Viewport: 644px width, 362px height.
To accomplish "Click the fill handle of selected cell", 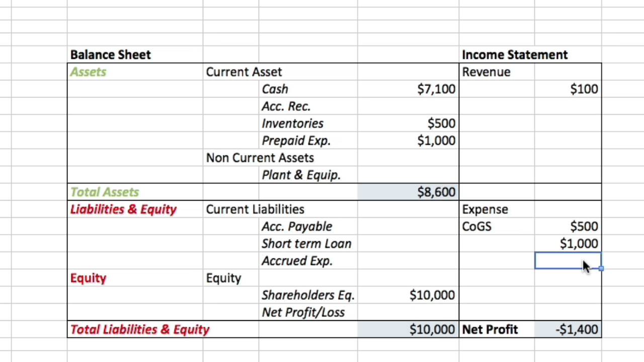I will point(601,269).
